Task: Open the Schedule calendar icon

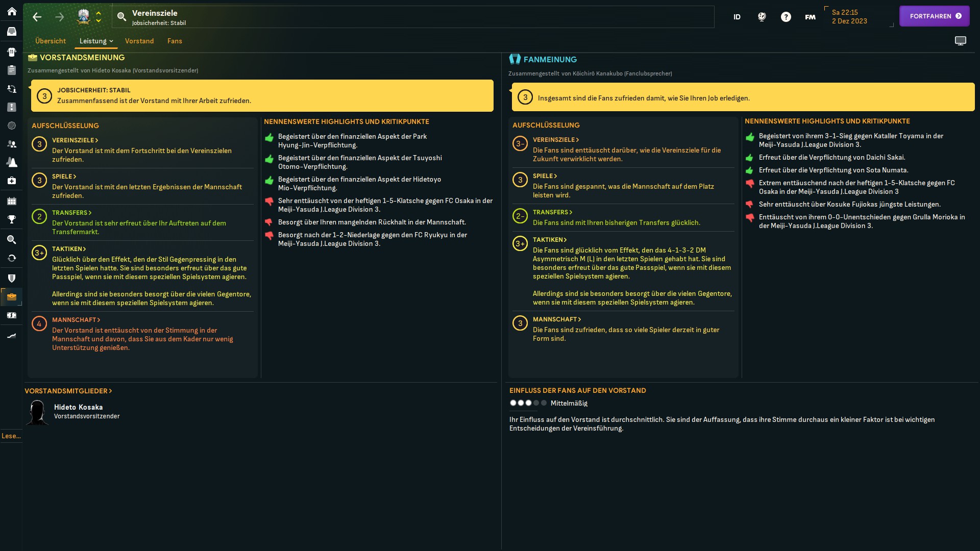Action: (x=11, y=201)
